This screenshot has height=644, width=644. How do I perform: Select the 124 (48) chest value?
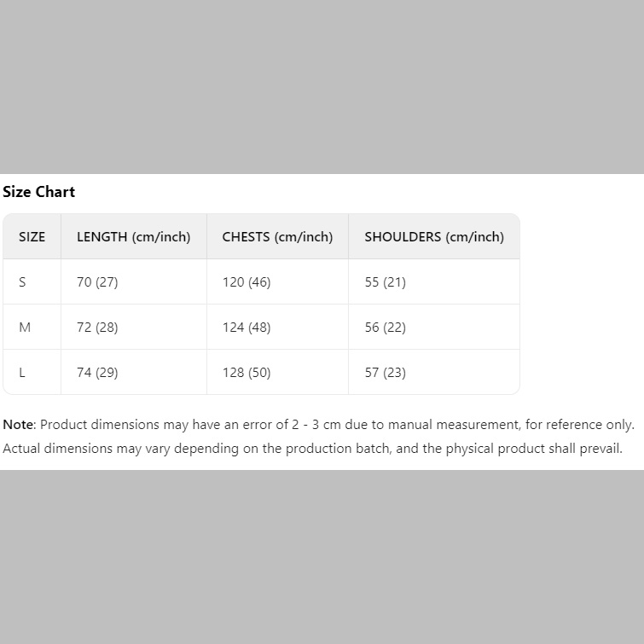pyautogui.click(x=247, y=328)
